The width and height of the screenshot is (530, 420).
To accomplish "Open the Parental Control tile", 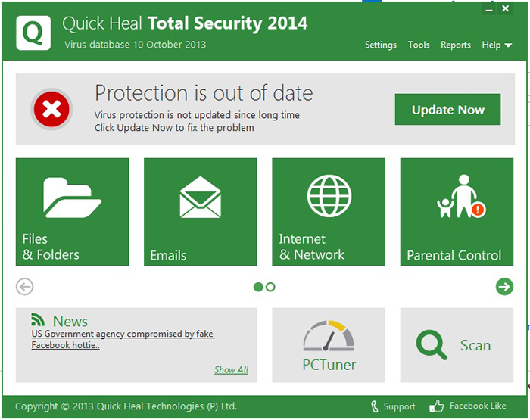I will click(x=457, y=212).
